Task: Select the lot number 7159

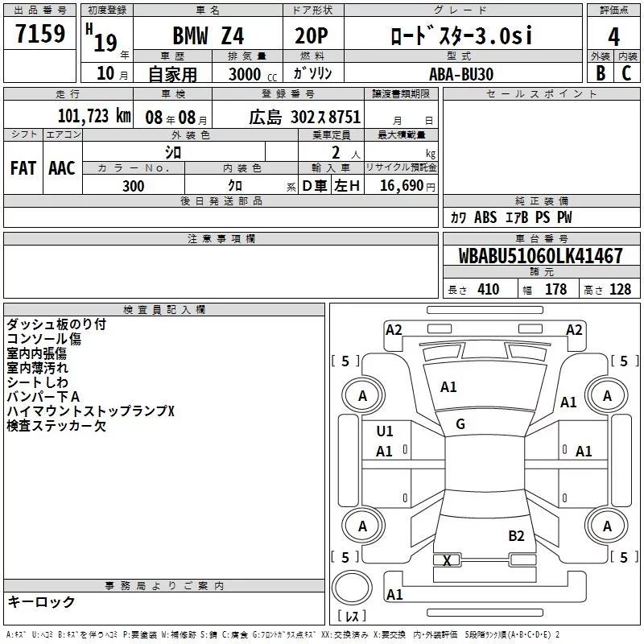Action: (41, 35)
